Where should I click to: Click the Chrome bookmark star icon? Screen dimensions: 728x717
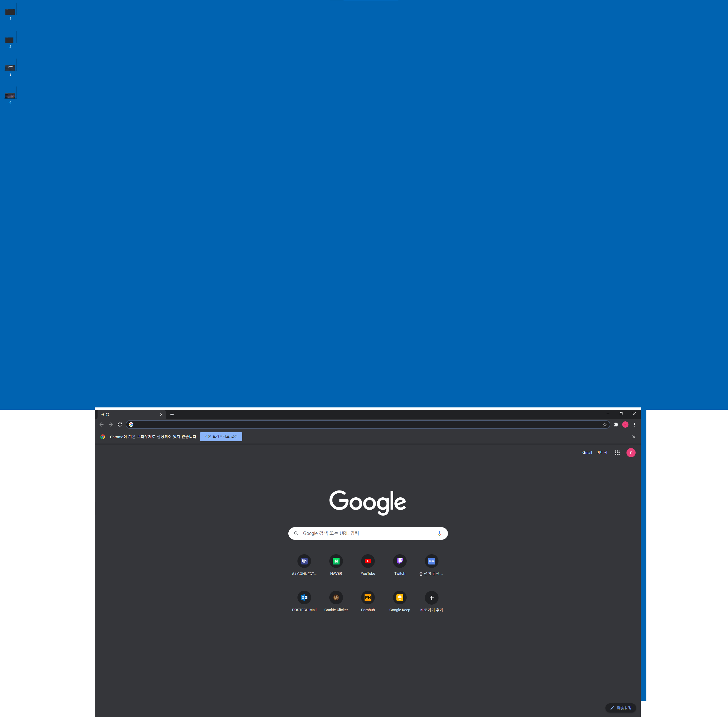[x=605, y=424]
